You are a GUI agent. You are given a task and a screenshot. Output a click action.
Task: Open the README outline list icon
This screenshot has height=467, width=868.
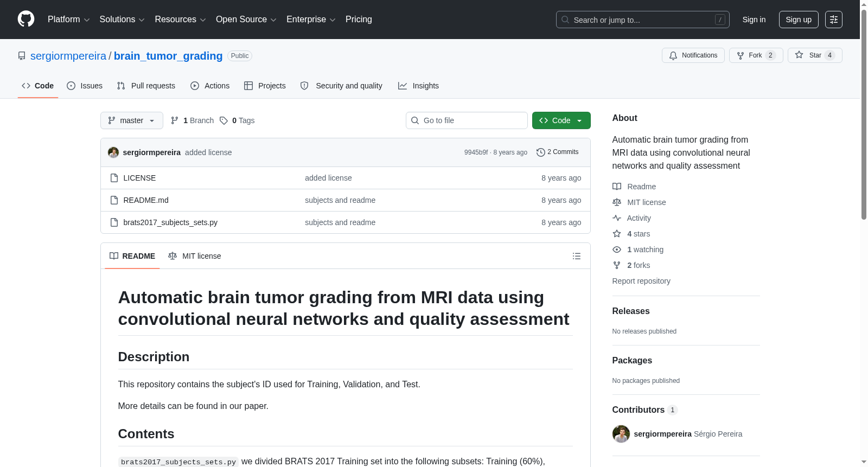(577, 256)
